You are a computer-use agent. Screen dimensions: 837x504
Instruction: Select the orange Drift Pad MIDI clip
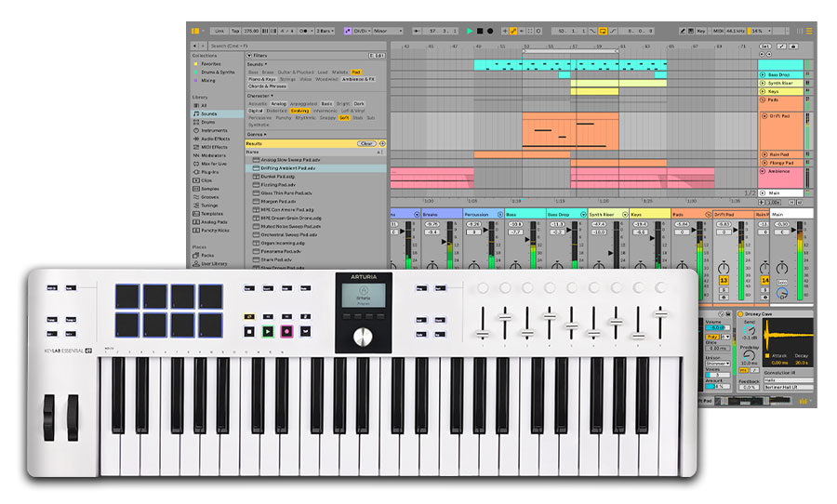570,130
